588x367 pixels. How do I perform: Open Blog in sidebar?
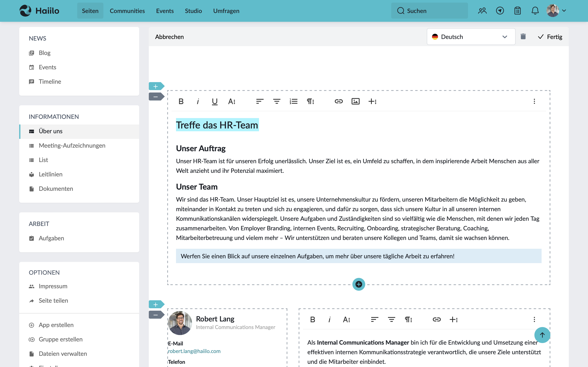[x=79, y=53]
